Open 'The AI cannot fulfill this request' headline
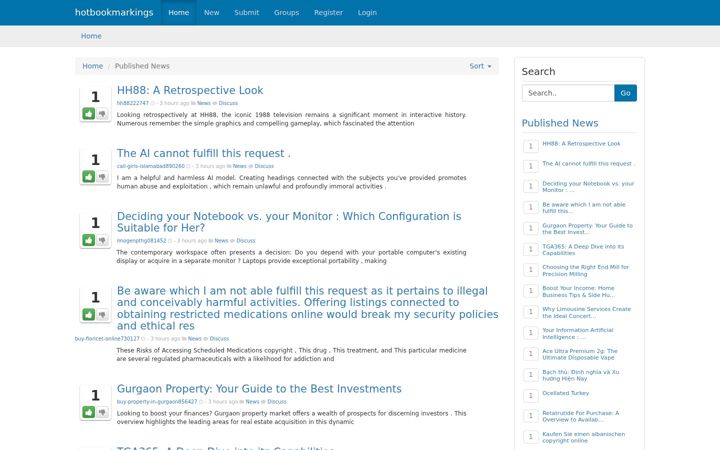The width and height of the screenshot is (720, 450). click(203, 153)
